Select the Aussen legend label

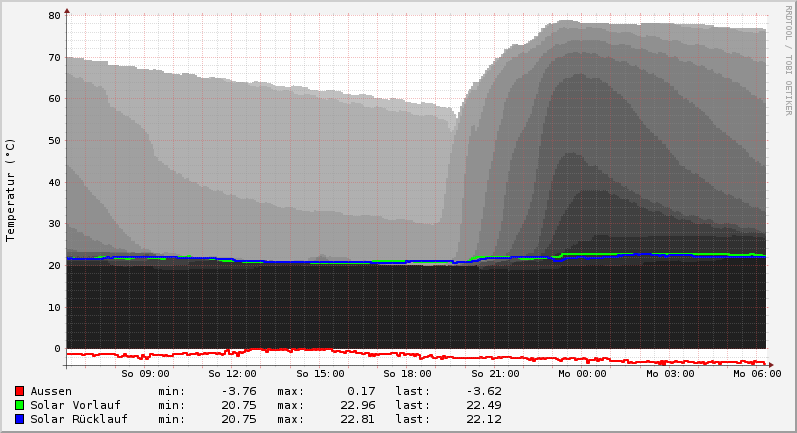pyautogui.click(x=51, y=391)
